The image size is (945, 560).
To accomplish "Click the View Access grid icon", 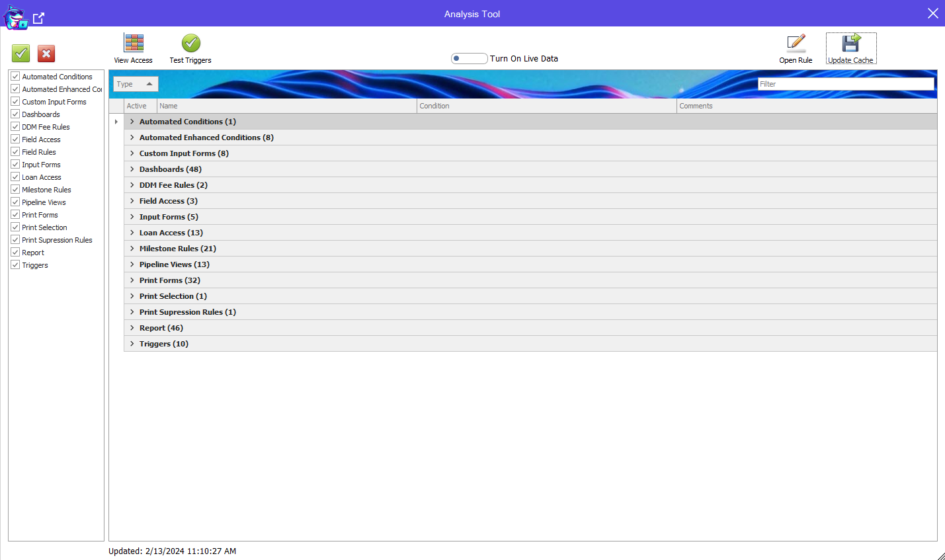I will [x=134, y=44].
